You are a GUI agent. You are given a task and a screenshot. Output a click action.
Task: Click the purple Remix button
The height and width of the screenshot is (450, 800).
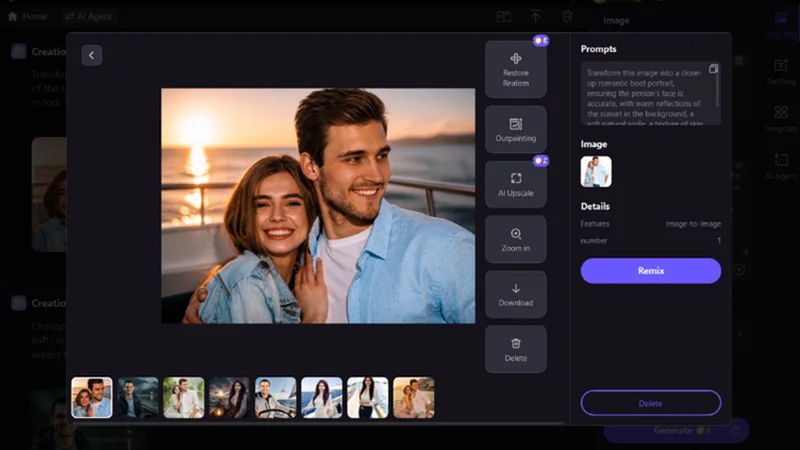click(651, 271)
